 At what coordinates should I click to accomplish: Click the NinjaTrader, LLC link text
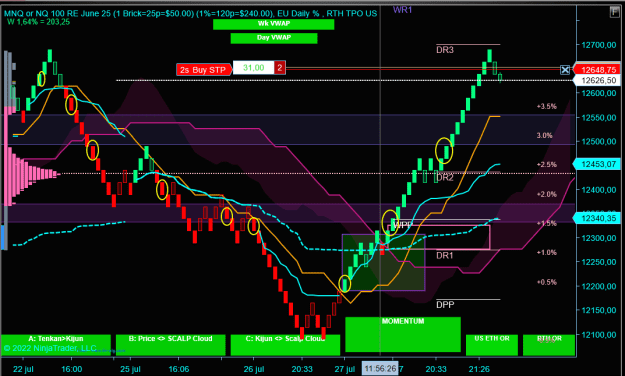(50, 348)
